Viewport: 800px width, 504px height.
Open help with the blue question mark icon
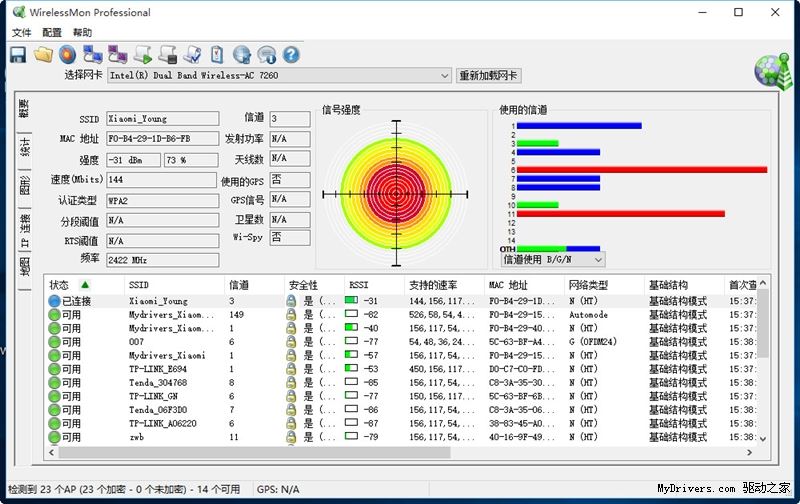[291, 55]
